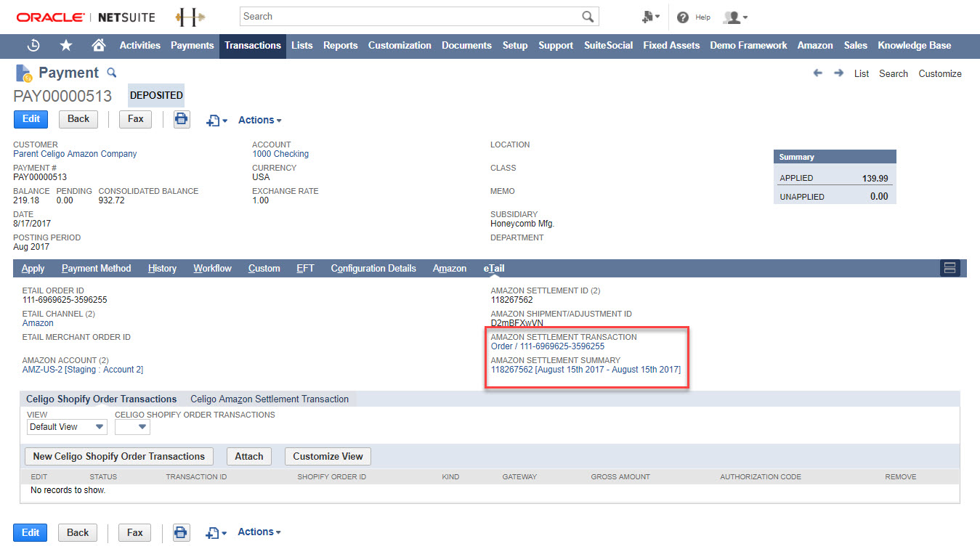Open the Demo Framework menu
This screenshot has width=980, height=557.
pos(749,46)
